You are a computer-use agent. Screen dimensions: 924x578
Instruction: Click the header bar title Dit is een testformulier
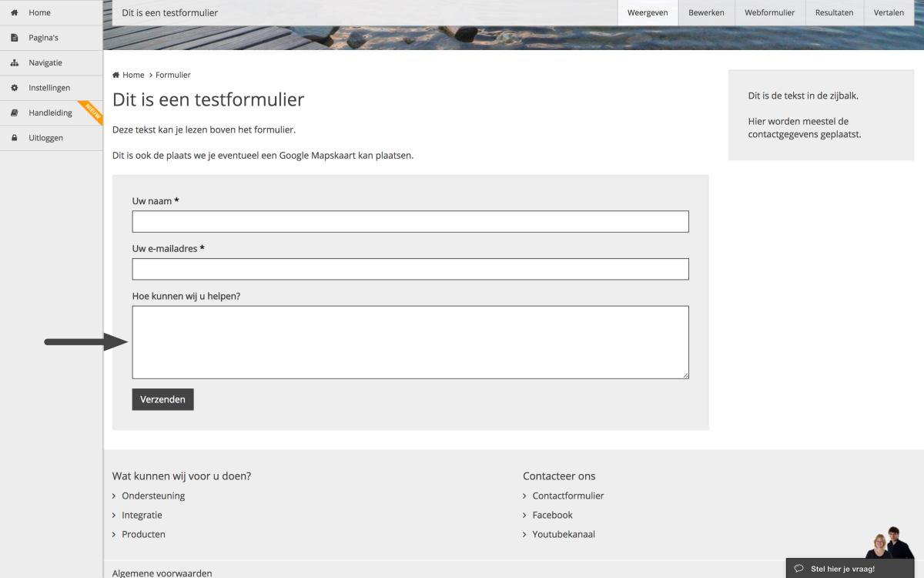click(x=169, y=13)
